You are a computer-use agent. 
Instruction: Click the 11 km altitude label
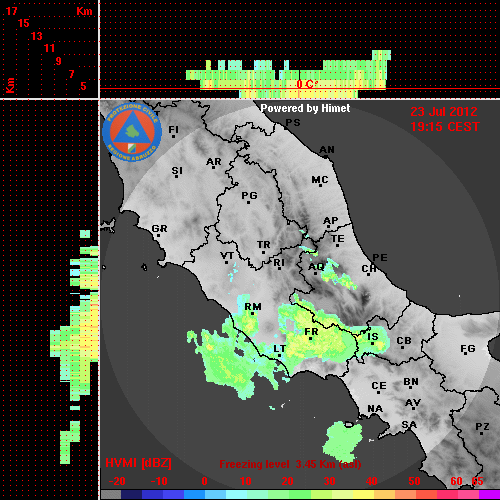click(x=49, y=48)
